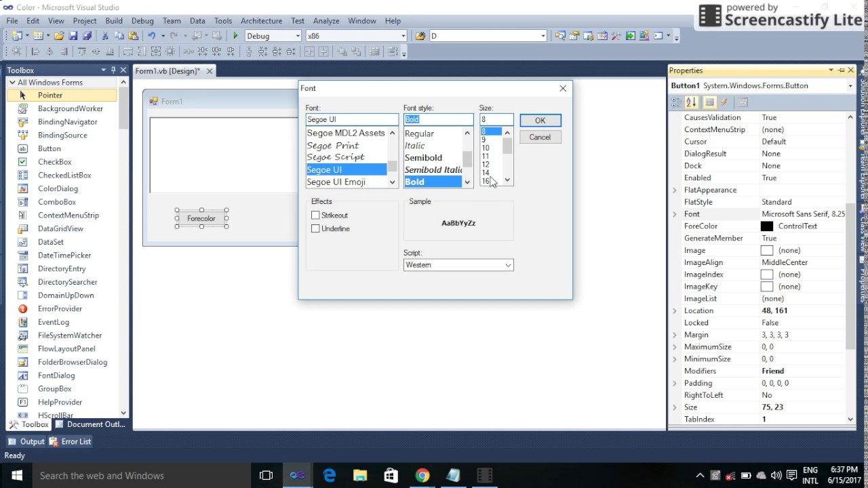Expand the Location property row

pyautogui.click(x=674, y=310)
